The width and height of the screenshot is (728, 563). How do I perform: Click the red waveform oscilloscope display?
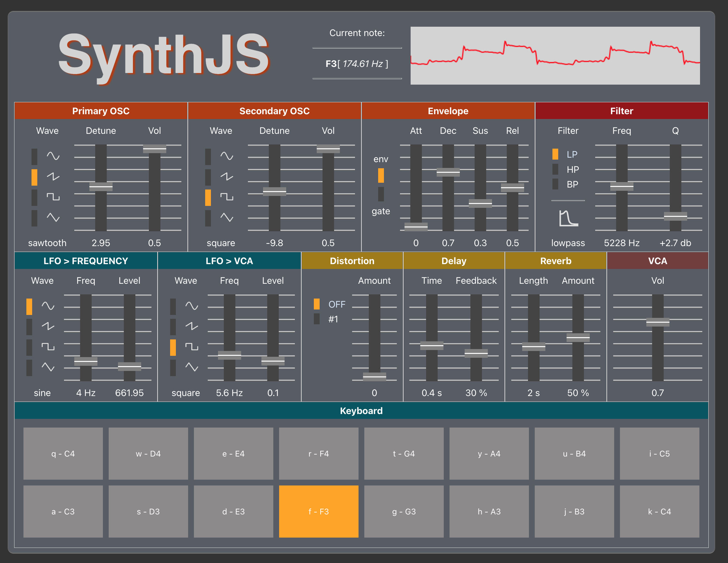555,56
